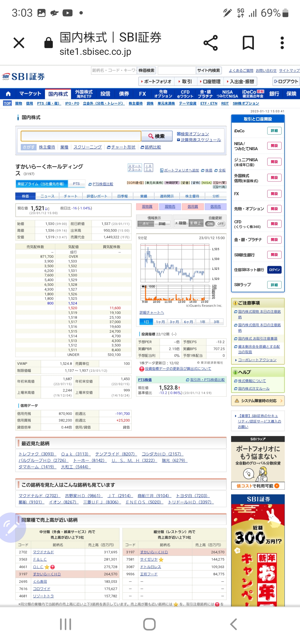
Task: Focus the main stock search input field
Action: click(x=81, y=136)
